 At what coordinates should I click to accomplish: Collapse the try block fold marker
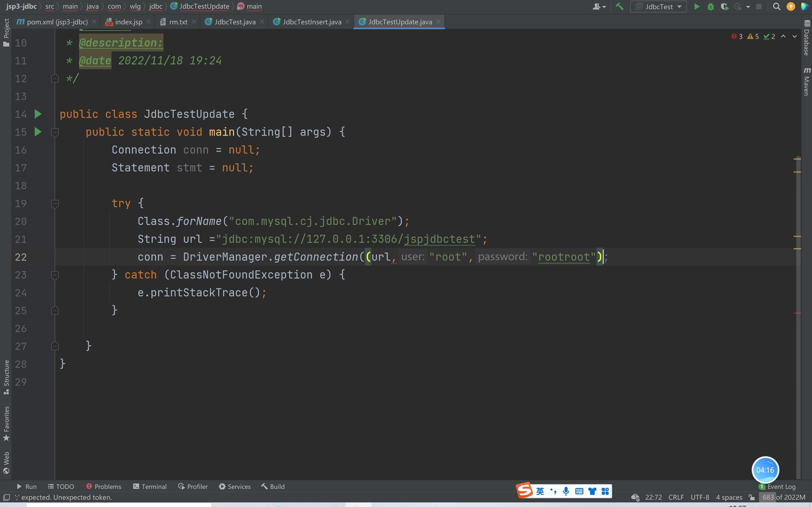[55, 204]
